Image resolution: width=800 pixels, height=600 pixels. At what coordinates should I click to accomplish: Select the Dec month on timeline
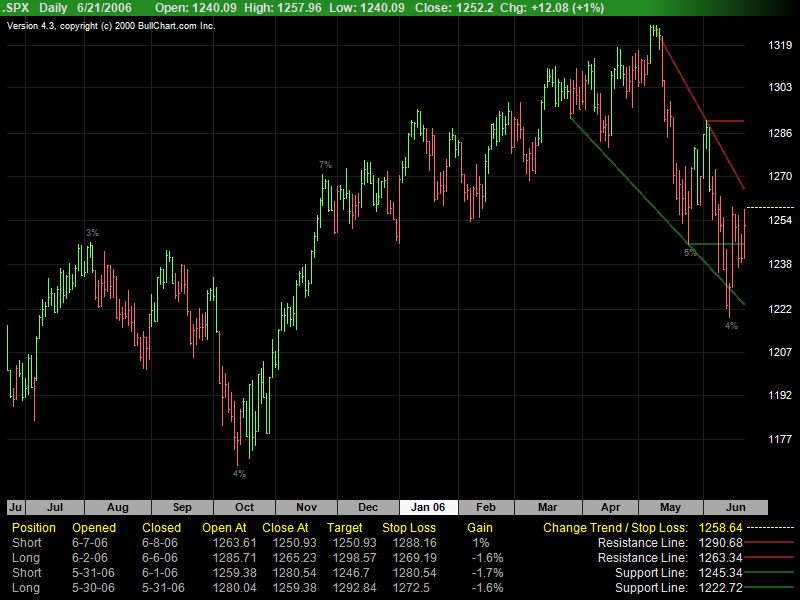click(368, 507)
